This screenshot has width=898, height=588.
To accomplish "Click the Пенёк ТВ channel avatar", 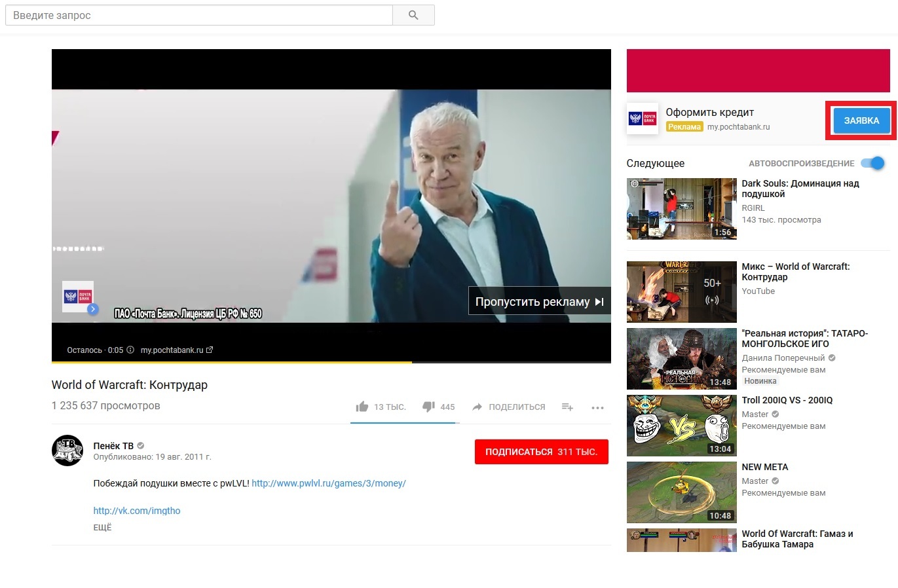I will pos(67,450).
